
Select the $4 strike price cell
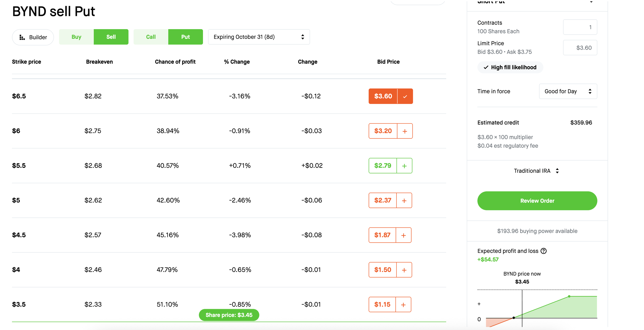(x=16, y=270)
